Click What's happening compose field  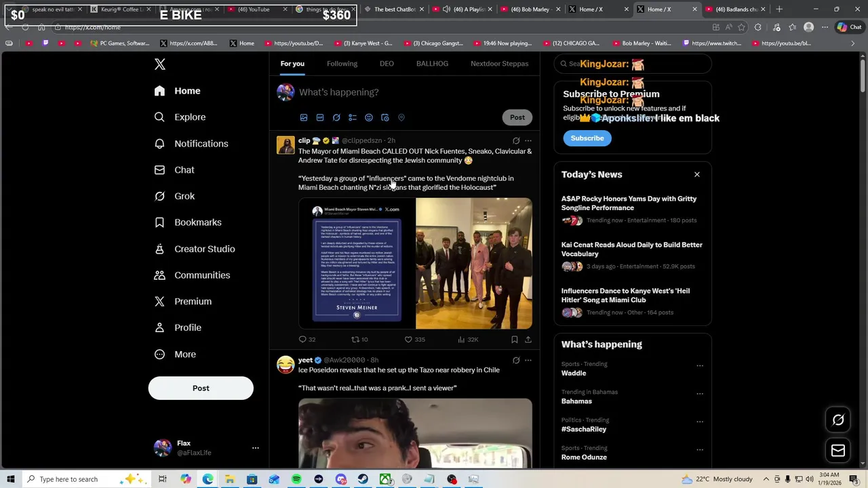click(415, 92)
